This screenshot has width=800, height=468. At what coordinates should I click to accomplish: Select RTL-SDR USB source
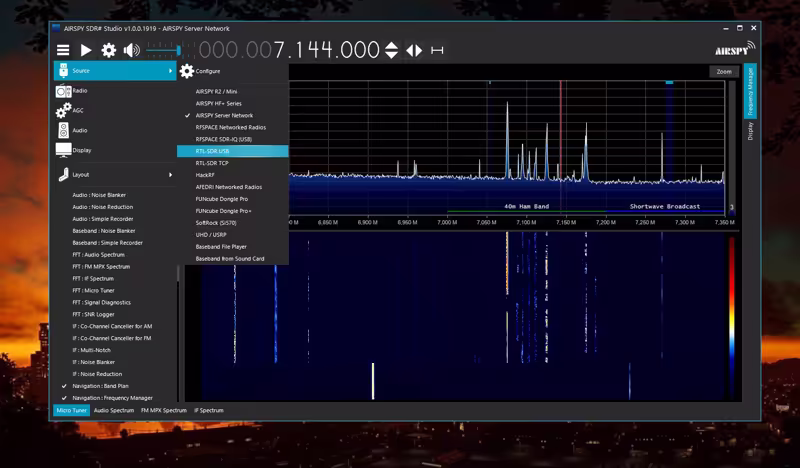click(x=233, y=151)
